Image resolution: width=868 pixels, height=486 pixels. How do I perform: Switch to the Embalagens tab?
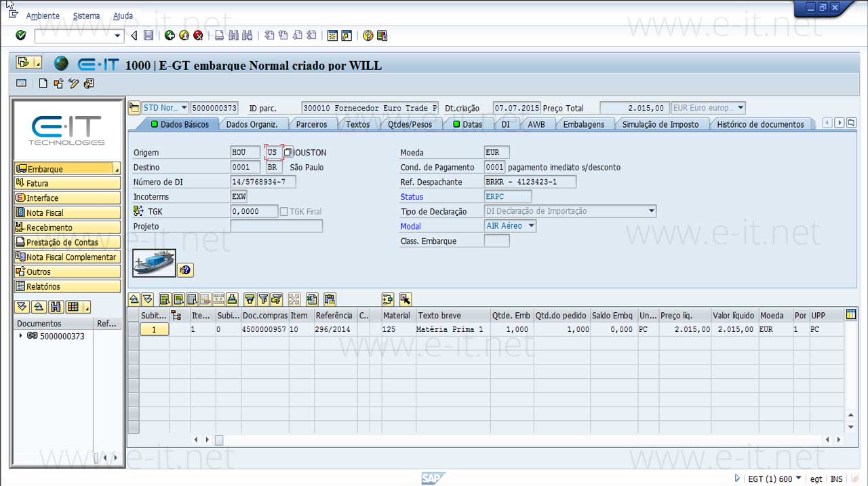point(584,124)
